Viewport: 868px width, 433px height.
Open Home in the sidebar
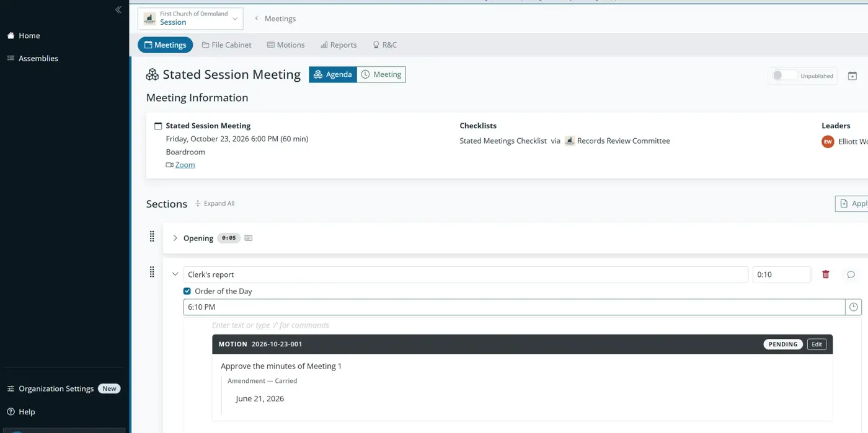point(24,35)
